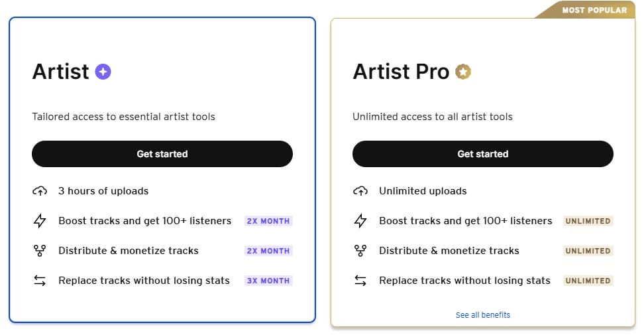Image resolution: width=644 pixels, height=335 pixels.
Task: Click the gold Artist Pro star badge
Action: pos(463,72)
